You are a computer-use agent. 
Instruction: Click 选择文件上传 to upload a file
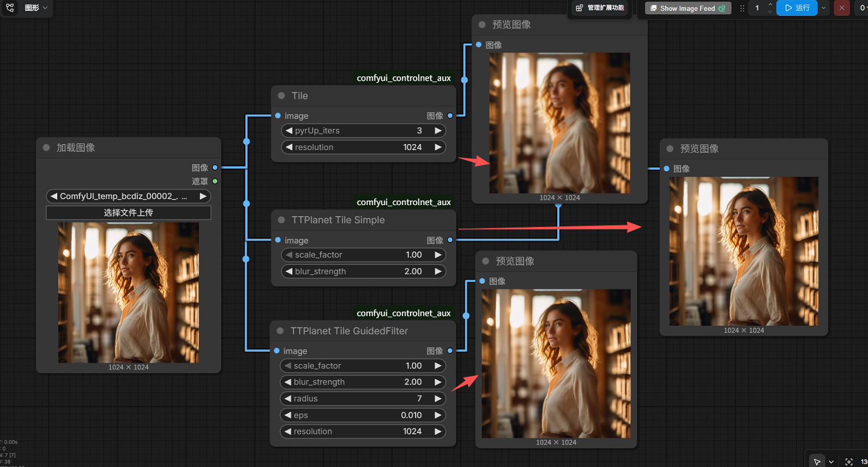click(x=129, y=213)
